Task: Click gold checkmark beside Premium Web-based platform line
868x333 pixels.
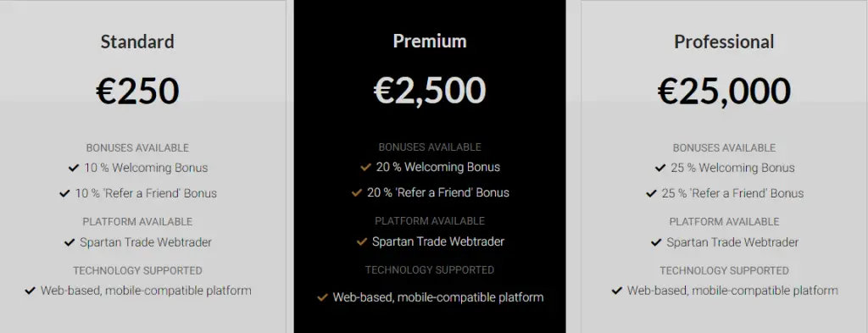Action: pyautogui.click(x=322, y=297)
